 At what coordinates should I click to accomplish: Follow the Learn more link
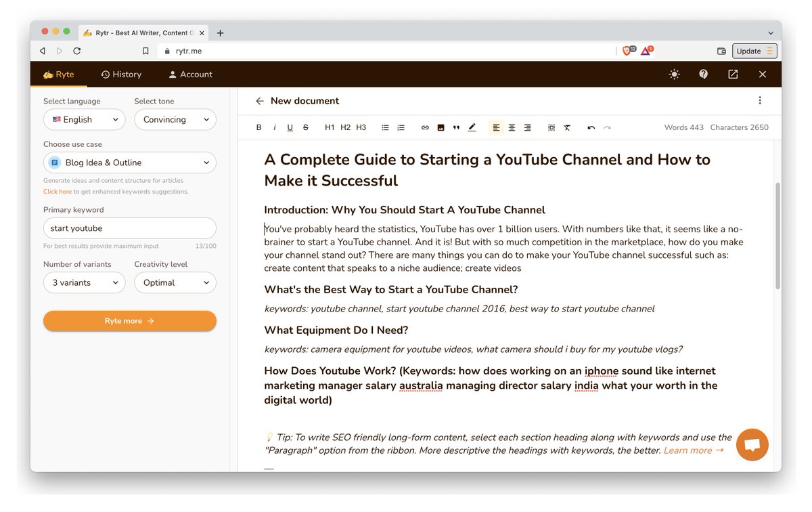pos(694,450)
